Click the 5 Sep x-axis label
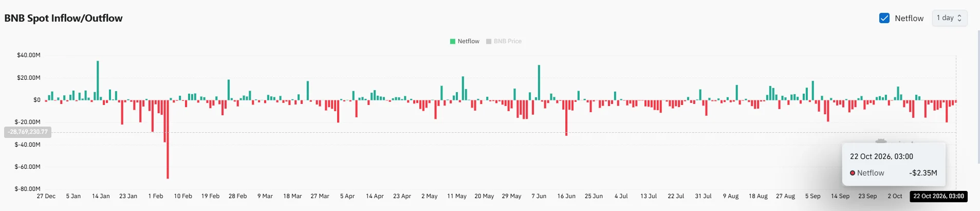980x211 pixels. (x=813, y=196)
